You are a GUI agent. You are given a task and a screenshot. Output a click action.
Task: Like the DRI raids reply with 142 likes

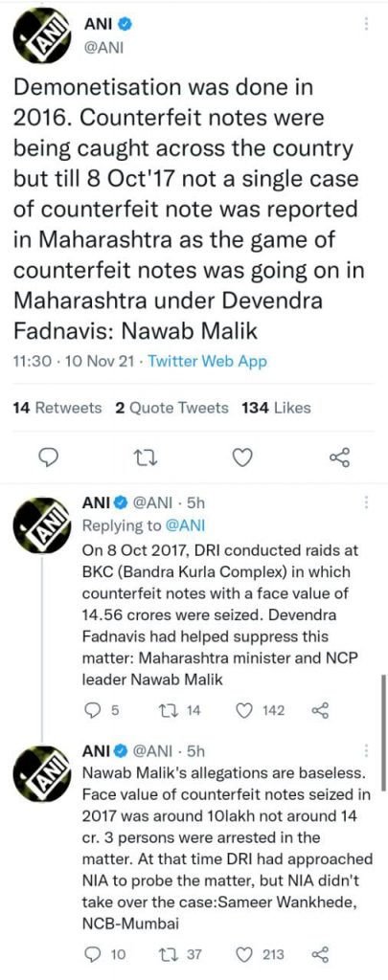[248, 711]
